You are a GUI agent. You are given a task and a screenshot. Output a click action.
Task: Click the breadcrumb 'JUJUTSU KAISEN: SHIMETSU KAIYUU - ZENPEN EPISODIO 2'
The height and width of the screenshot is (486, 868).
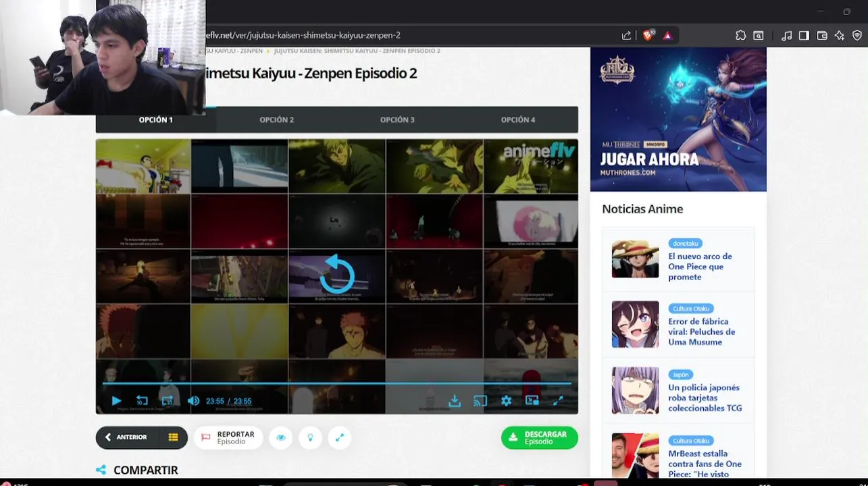(x=357, y=51)
